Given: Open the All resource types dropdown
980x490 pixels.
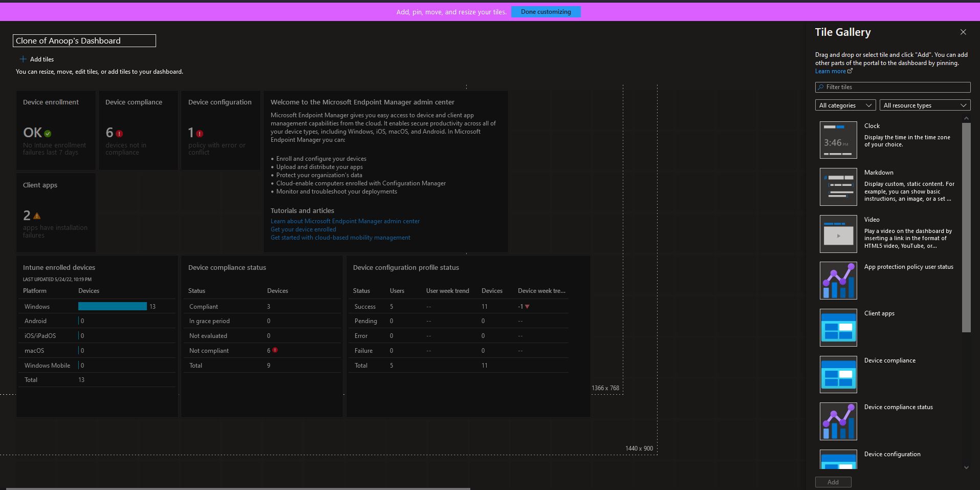Looking at the screenshot, I should pyautogui.click(x=925, y=105).
